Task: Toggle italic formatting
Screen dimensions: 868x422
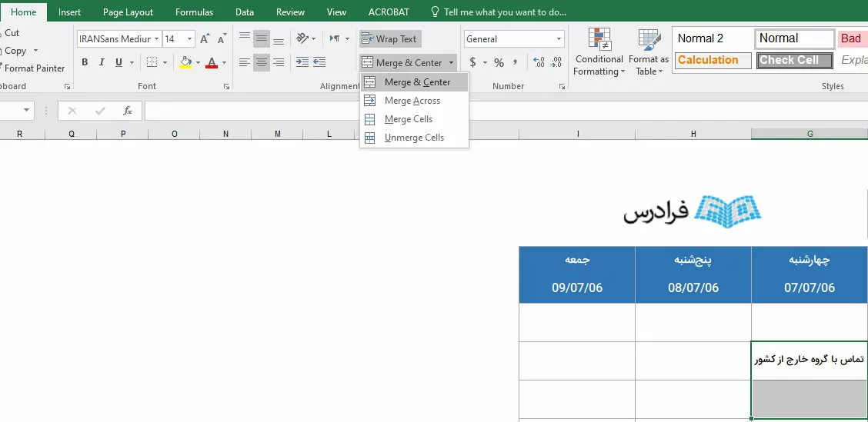Action: 102,62
